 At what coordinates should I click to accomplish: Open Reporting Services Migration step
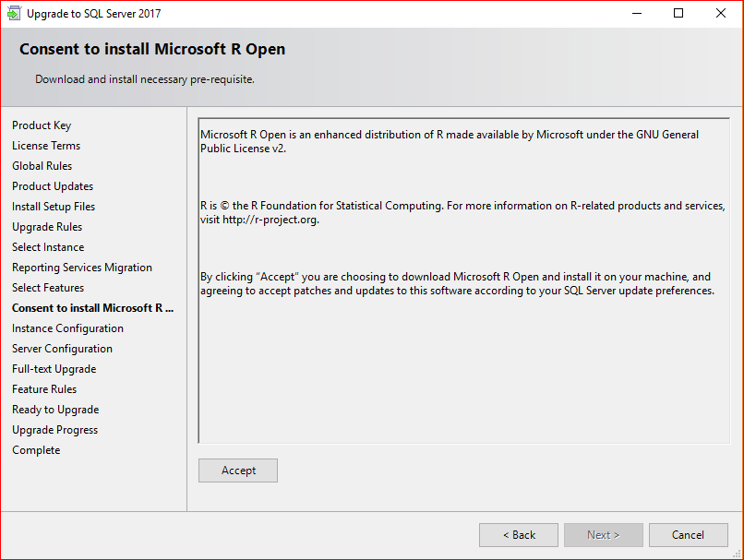(x=82, y=268)
